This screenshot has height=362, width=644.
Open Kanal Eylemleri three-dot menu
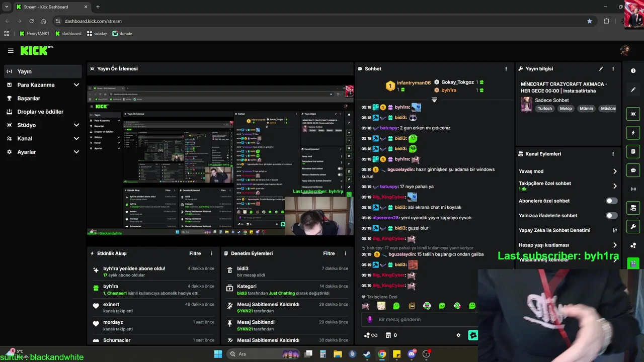click(613, 154)
